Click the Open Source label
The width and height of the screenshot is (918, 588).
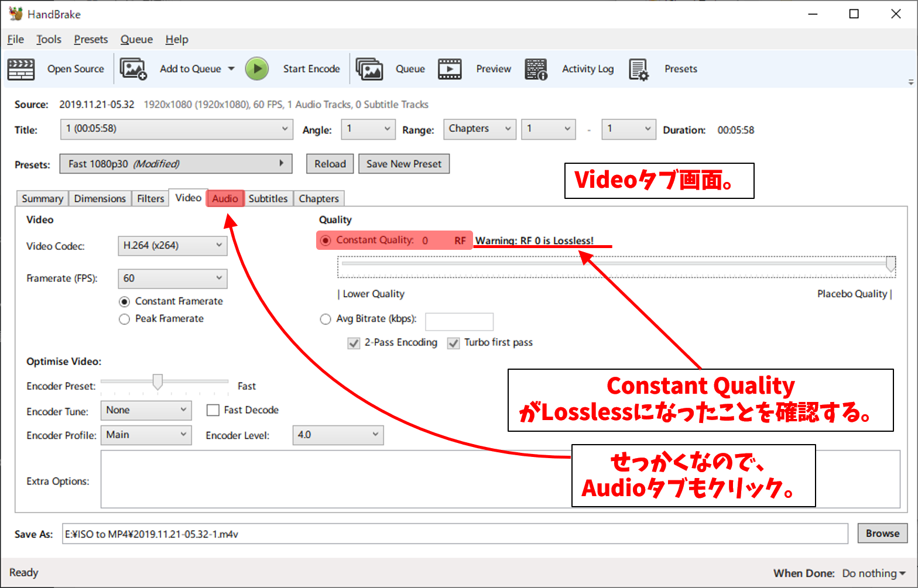click(76, 69)
